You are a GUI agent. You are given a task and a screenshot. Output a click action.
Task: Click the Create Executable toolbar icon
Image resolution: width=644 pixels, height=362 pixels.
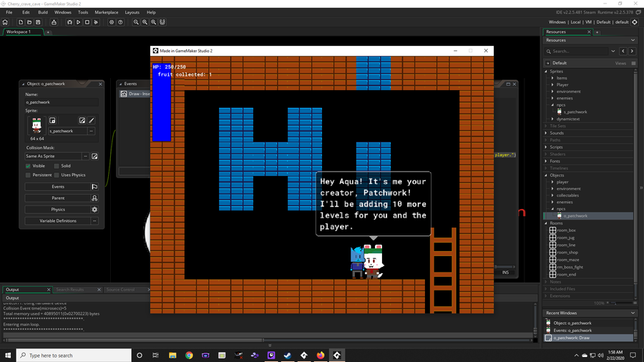point(54,22)
